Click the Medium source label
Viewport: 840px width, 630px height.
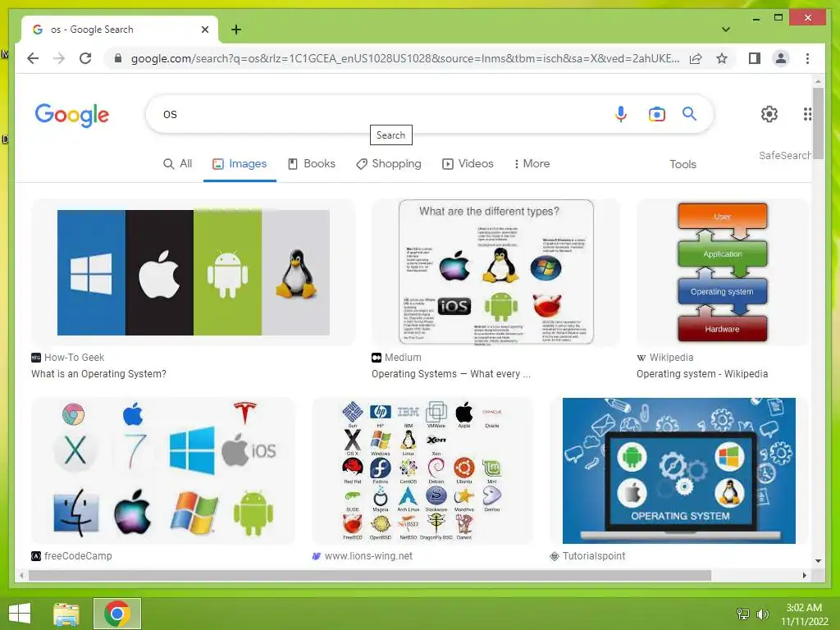pos(403,358)
